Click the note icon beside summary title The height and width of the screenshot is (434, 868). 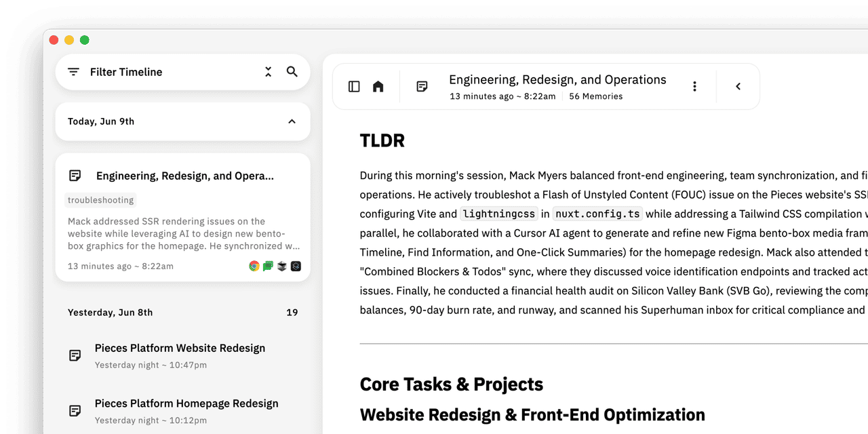click(422, 86)
